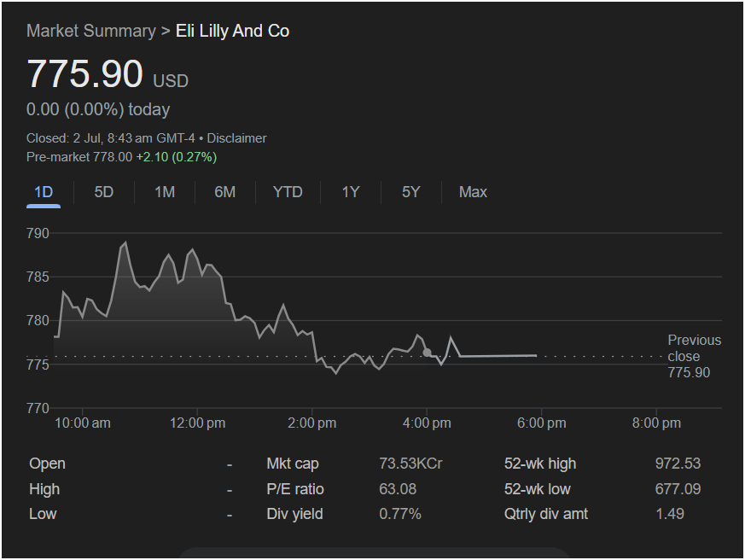Click the 73.53KCr market cap value
The image size is (745, 560).
[410, 464]
